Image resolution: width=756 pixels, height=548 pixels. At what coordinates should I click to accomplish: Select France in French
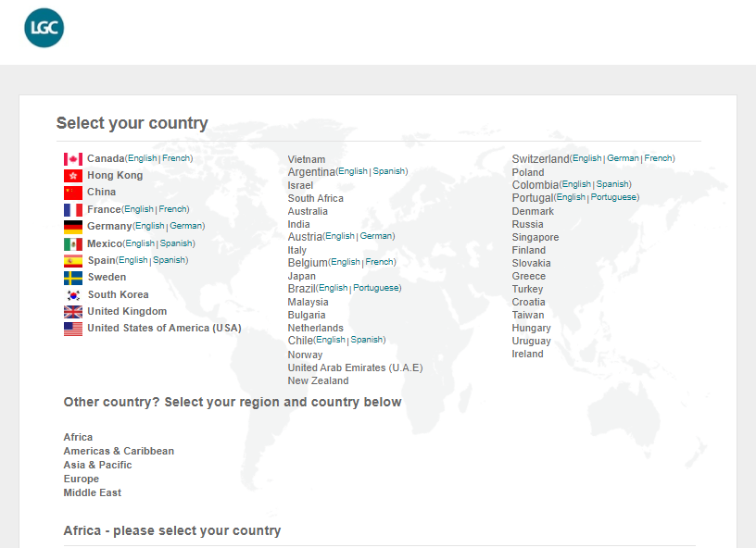[x=172, y=209]
